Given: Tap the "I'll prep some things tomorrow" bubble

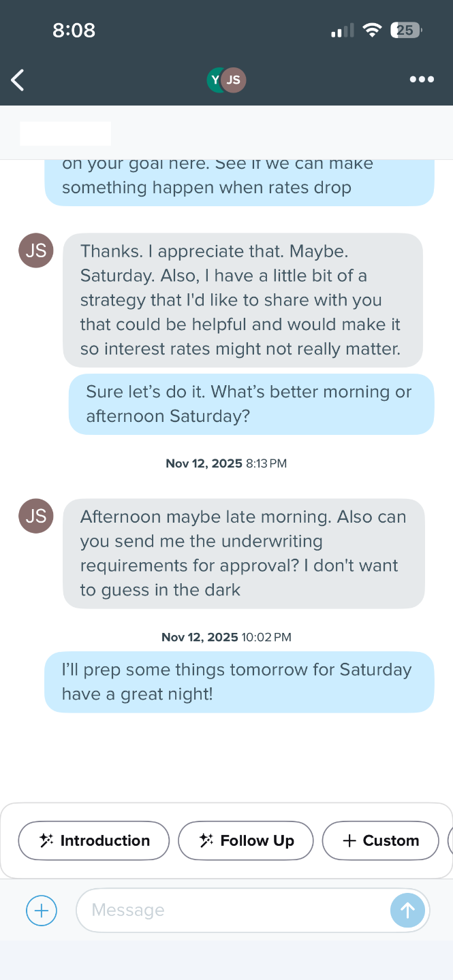Looking at the screenshot, I should tap(239, 682).
